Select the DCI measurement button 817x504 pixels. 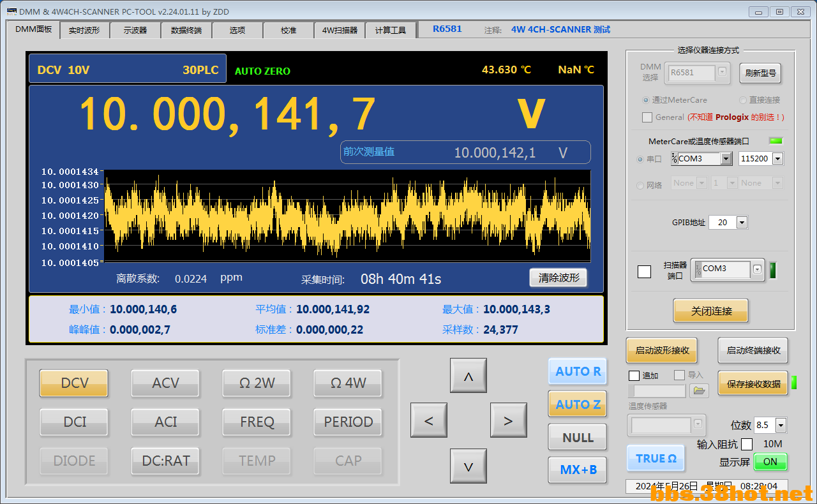[74, 422]
